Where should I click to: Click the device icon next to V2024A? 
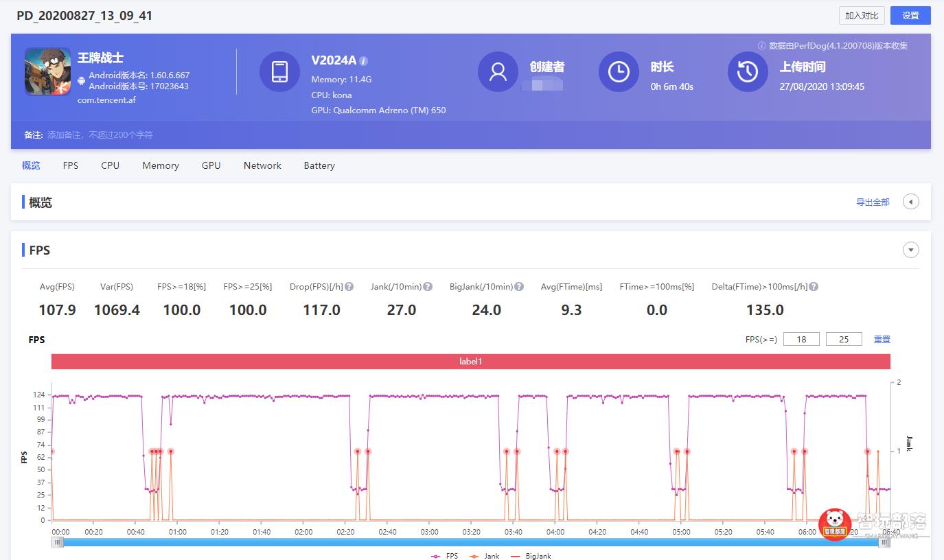click(x=279, y=71)
